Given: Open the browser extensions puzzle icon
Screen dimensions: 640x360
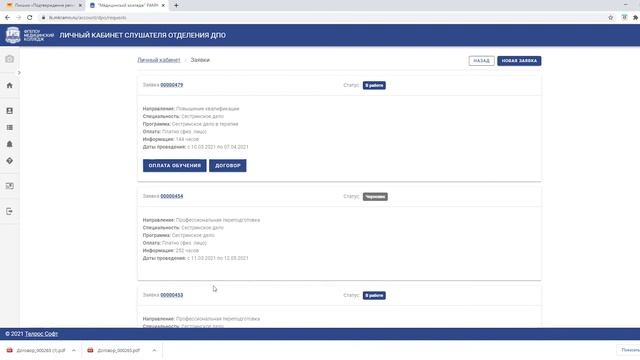Looking at the screenshot, I should (635, 18).
